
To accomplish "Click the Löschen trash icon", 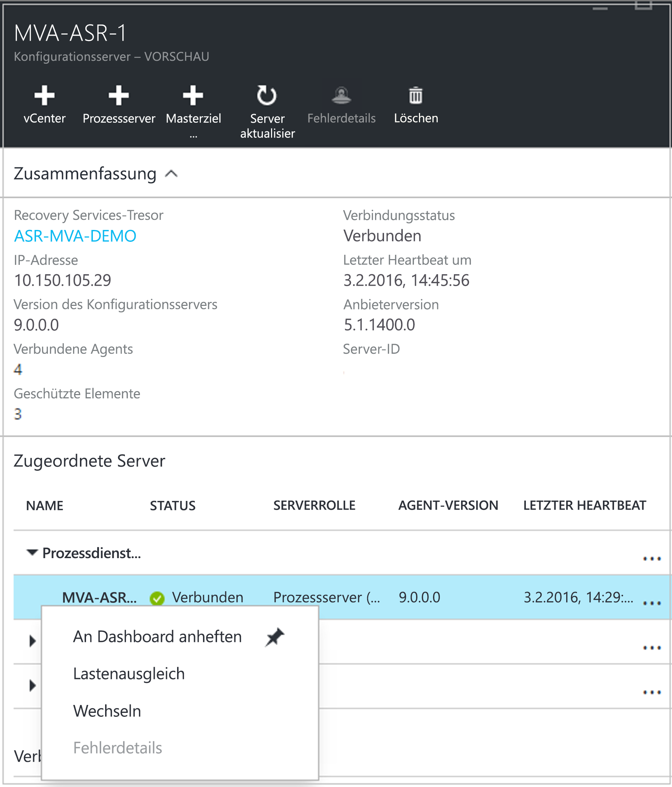I will point(416,95).
